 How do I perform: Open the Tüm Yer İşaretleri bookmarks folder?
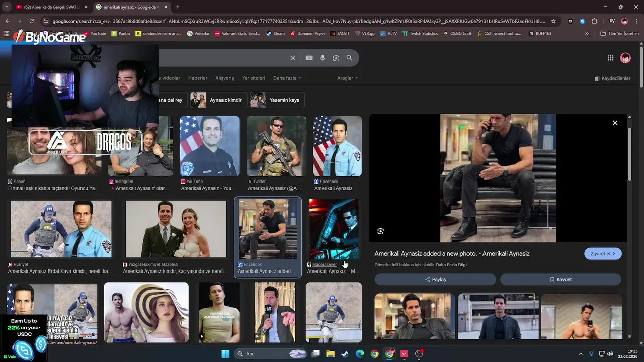click(619, 34)
